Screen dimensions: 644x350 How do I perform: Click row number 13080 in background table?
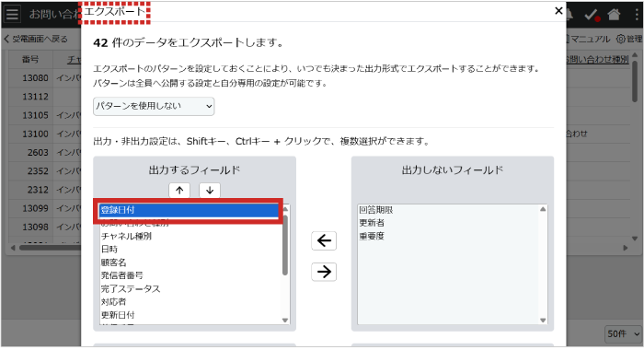pyautogui.click(x=35, y=77)
